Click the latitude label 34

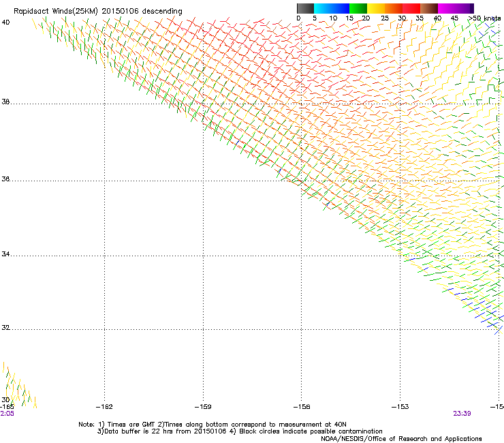(x=5, y=254)
